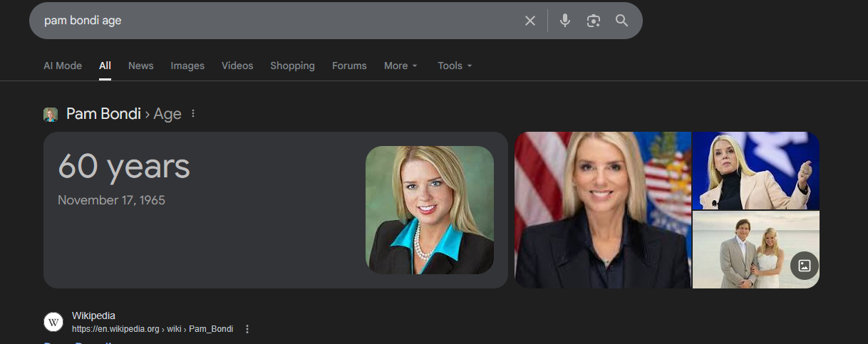Open more images via the gallery icon
Viewport: 868px width, 344px height.
coord(805,266)
